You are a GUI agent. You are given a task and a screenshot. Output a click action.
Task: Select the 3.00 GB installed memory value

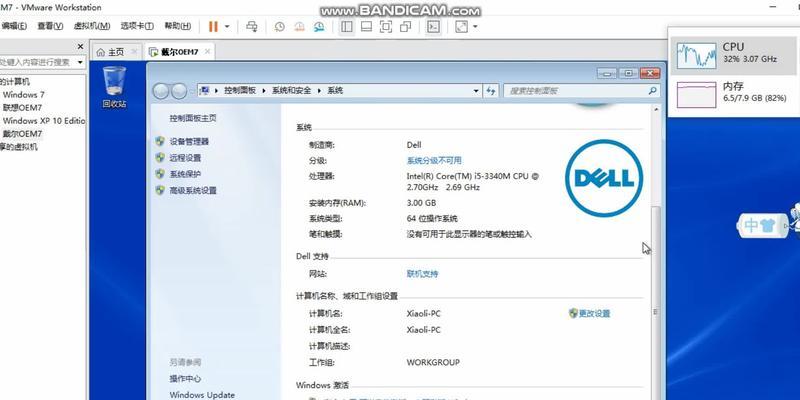421,203
